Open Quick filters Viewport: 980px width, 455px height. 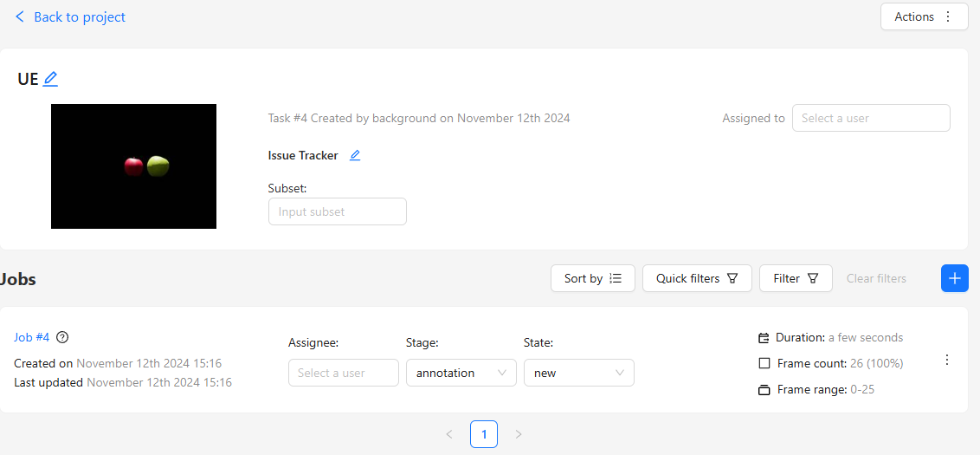pos(696,278)
